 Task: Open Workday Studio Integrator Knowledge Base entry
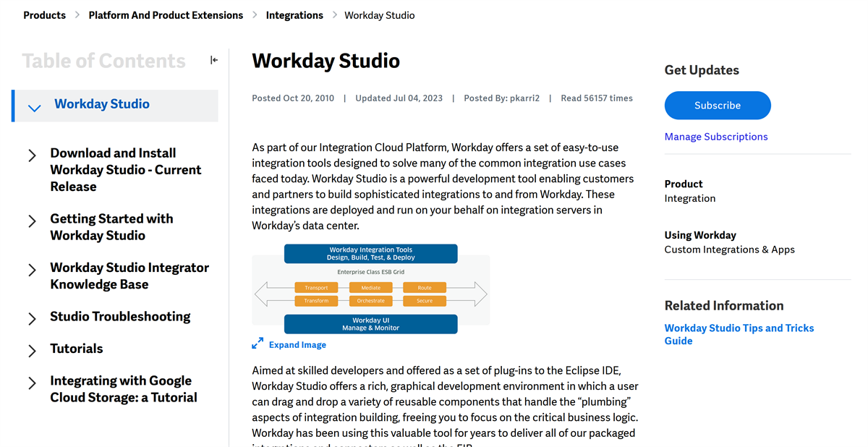click(129, 276)
